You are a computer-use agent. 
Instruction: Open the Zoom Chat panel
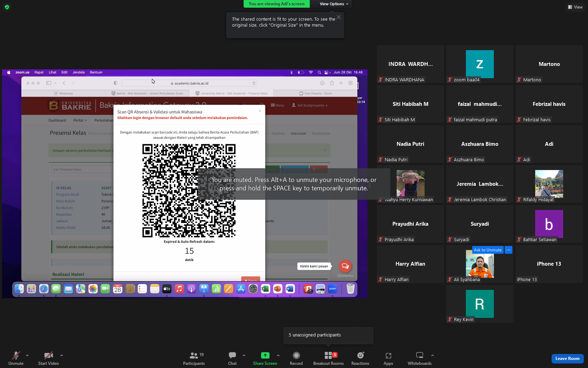pyautogui.click(x=232, y=359)
